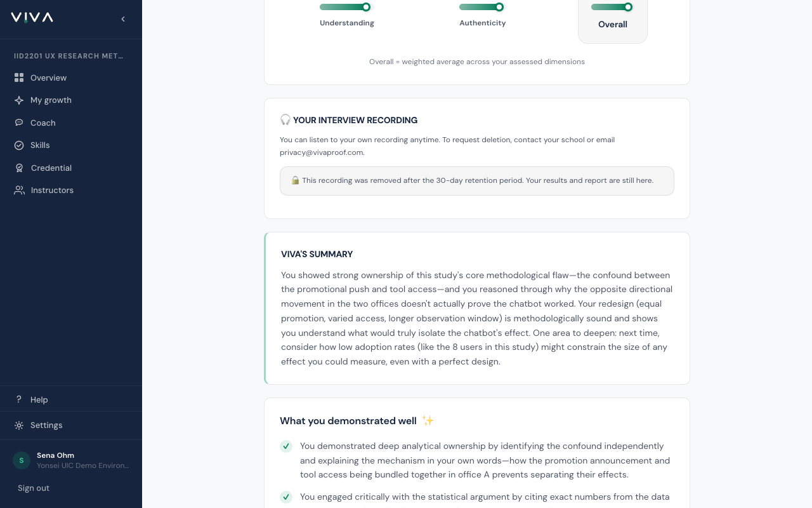The width and height of the screenshot is (812, 508).
Task: Click the Overview grid icon
Action: pyautogui.click(x=19, y=77)
